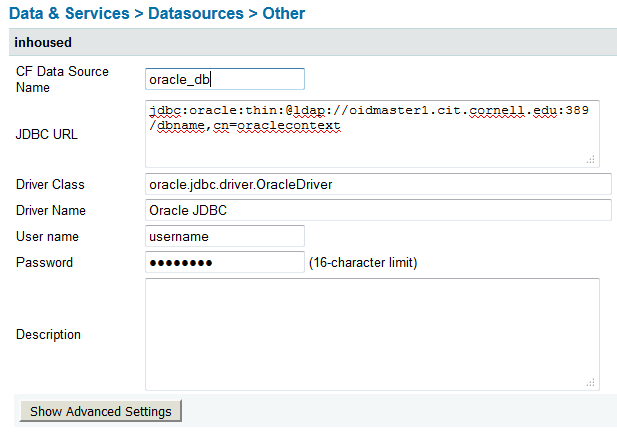Click the 'Data & Services > Datasources > Other' heading
This screenshot has height=433, width=617.
click(157, 13)
